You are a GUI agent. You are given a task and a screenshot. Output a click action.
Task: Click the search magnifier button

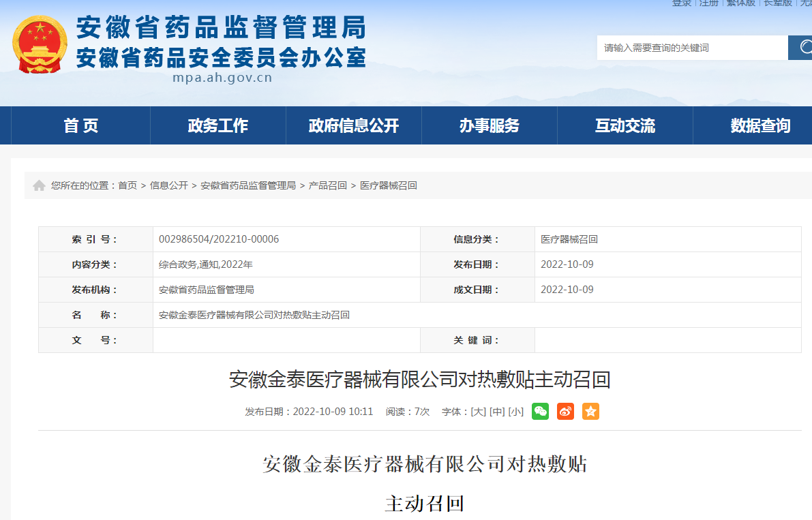pyautogui.click(x=800, y=48)
